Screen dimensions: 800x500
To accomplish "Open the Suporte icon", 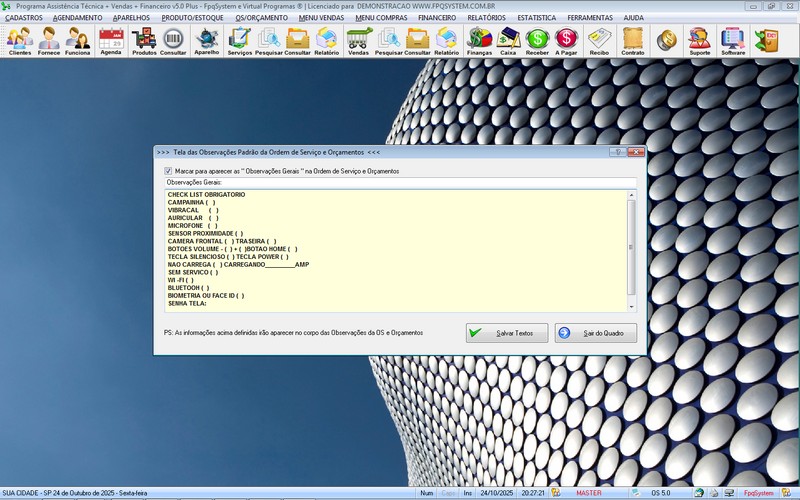I will (699, 41).
